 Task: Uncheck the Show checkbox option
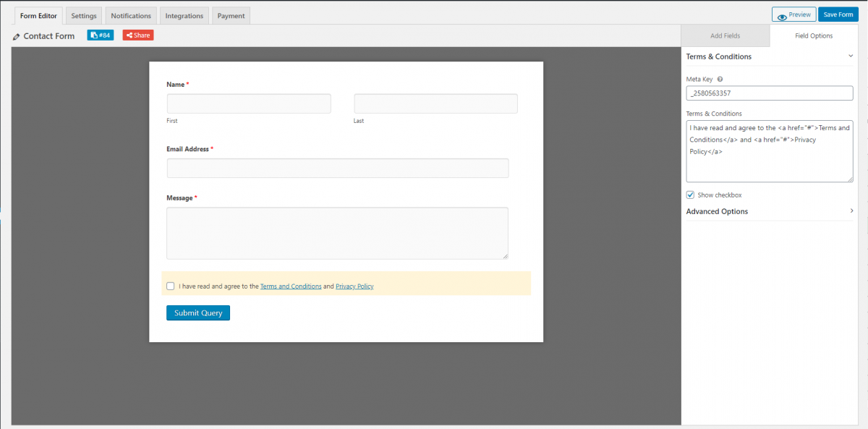(691, 195)
